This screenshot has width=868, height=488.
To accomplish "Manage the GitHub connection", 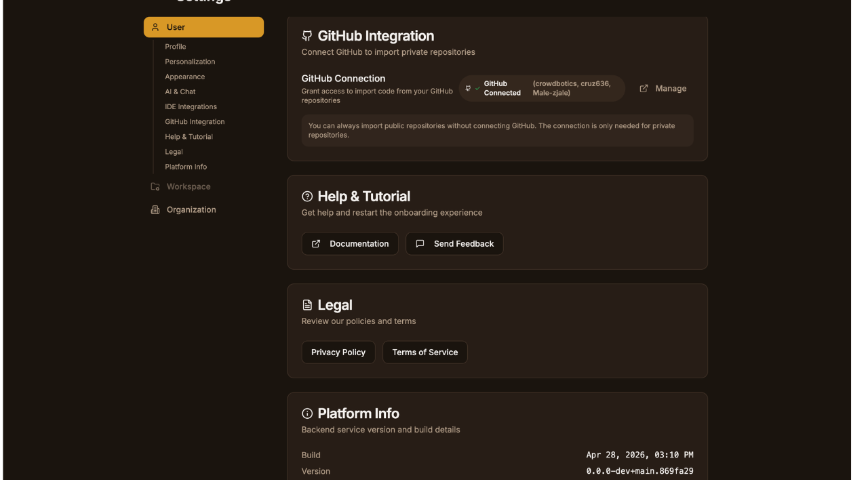I will [663, 88].
